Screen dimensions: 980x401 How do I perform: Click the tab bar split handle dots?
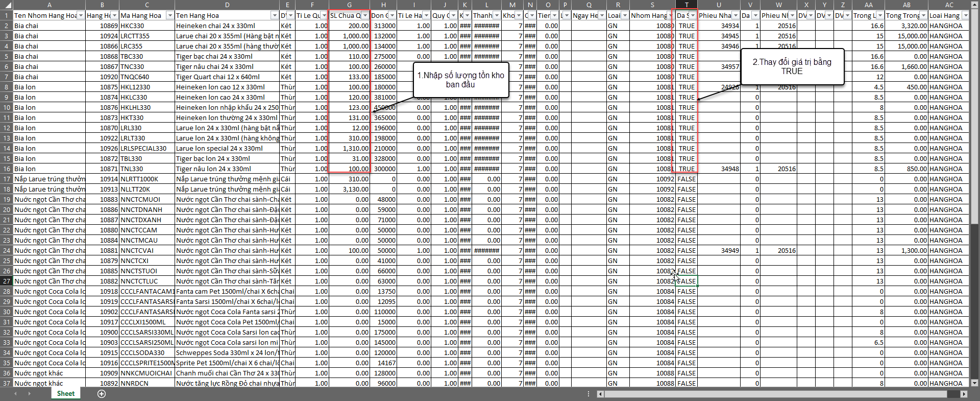[589, 394]
